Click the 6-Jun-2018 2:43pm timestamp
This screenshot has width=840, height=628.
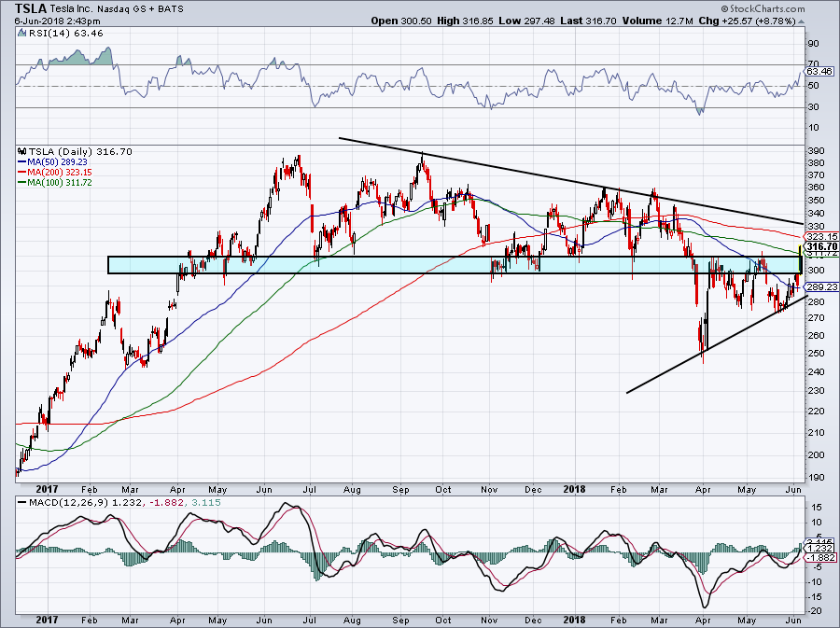[x=57, y=21]
